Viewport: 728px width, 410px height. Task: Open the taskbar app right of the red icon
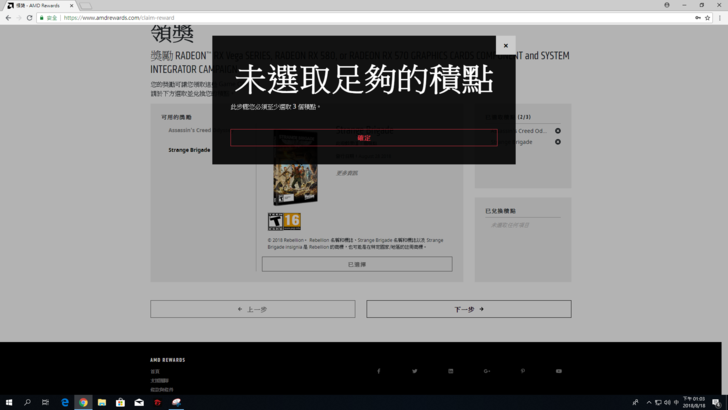coord(176,403)
